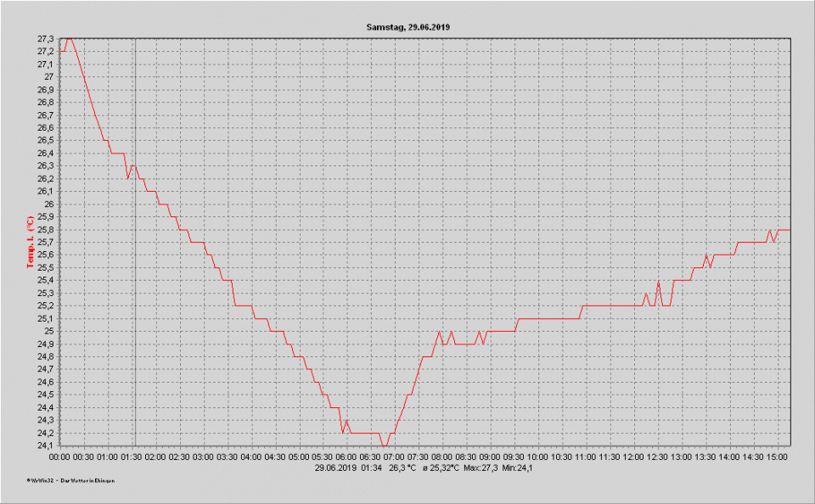Click the vertical cursor line at 01:34
Viewport: 815px width, 504px height.
click(x=135, y=255)
